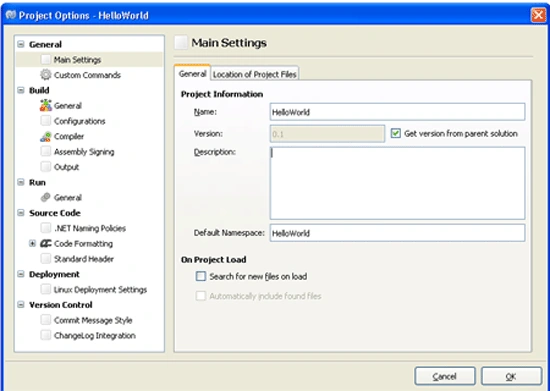Click the Version input field

click(327, 134)
